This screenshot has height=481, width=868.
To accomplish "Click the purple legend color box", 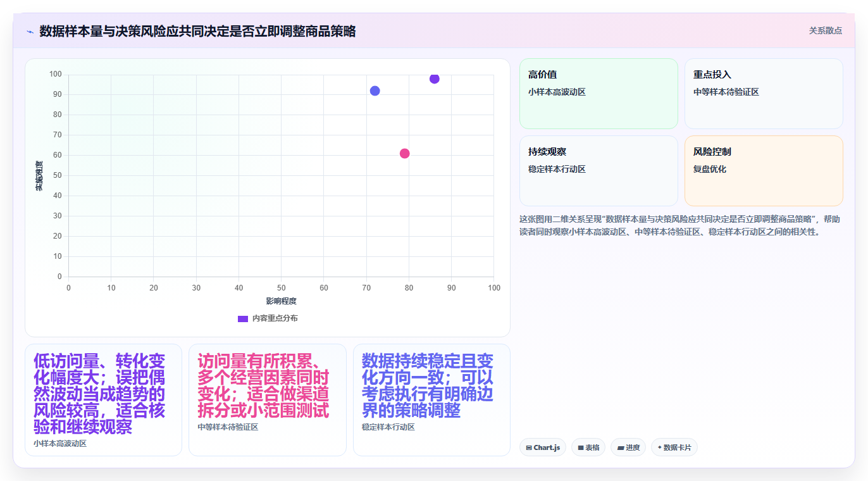I will pos(243,318).
